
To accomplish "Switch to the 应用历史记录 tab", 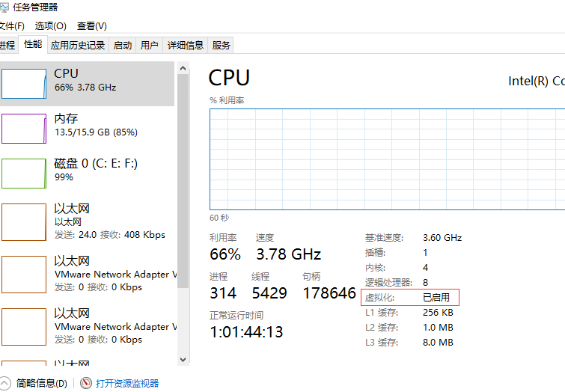I will 78,46.
